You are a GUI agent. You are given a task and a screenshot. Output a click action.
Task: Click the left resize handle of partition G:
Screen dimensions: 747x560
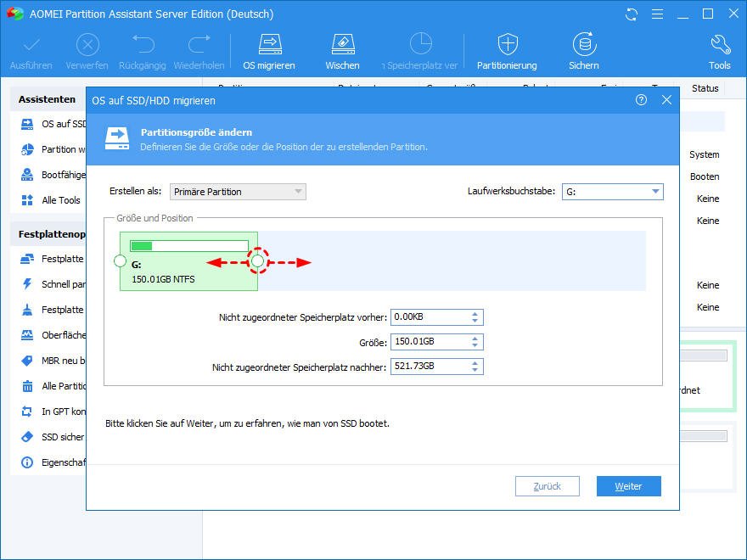(x=120, y=261)
